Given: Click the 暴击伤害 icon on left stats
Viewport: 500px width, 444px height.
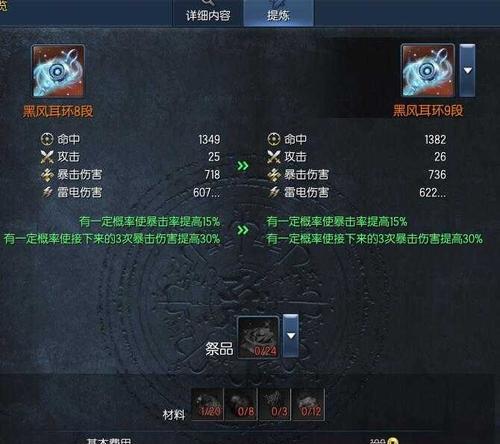Looking at the screenshot, I should [47, 175].
